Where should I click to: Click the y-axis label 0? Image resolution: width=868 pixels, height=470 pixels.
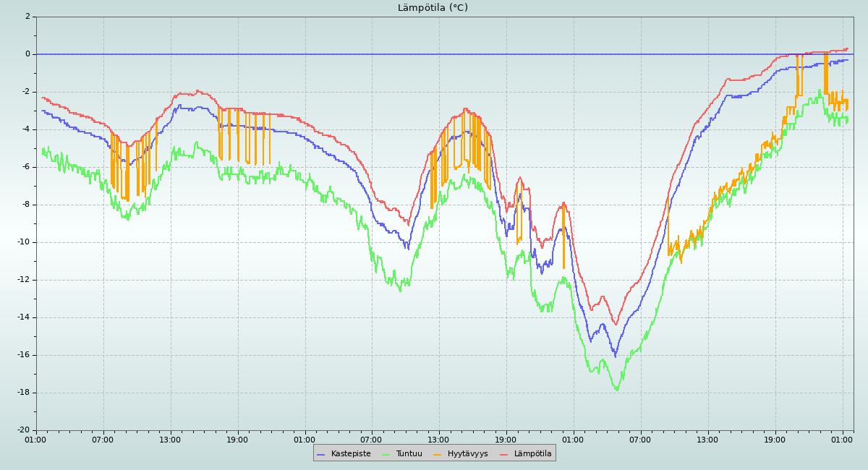(27, 54)
